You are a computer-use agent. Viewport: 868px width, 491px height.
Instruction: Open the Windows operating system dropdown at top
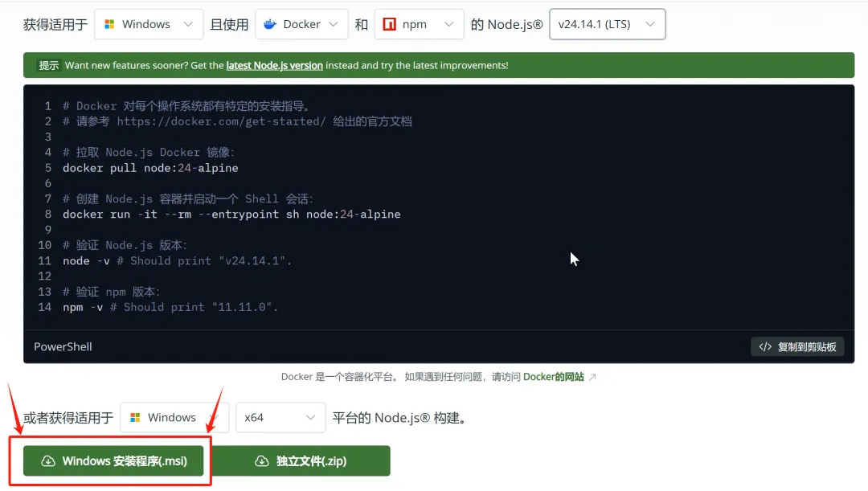point(149,24)
